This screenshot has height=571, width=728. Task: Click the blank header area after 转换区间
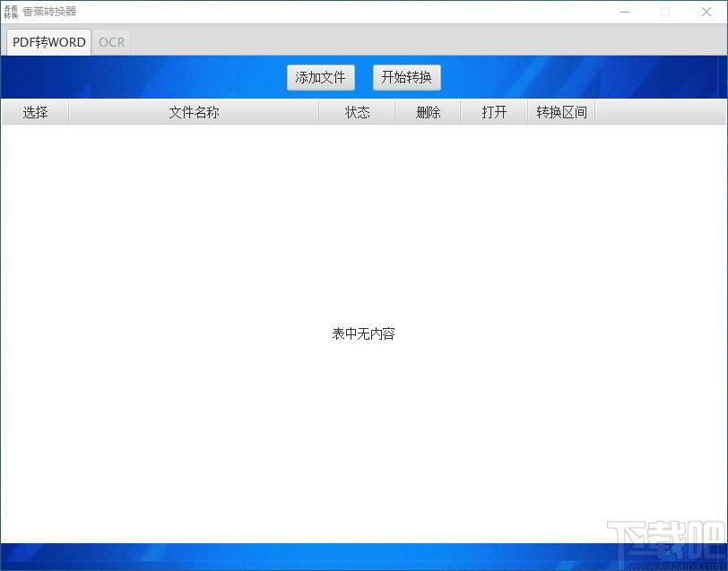point(660,112)
